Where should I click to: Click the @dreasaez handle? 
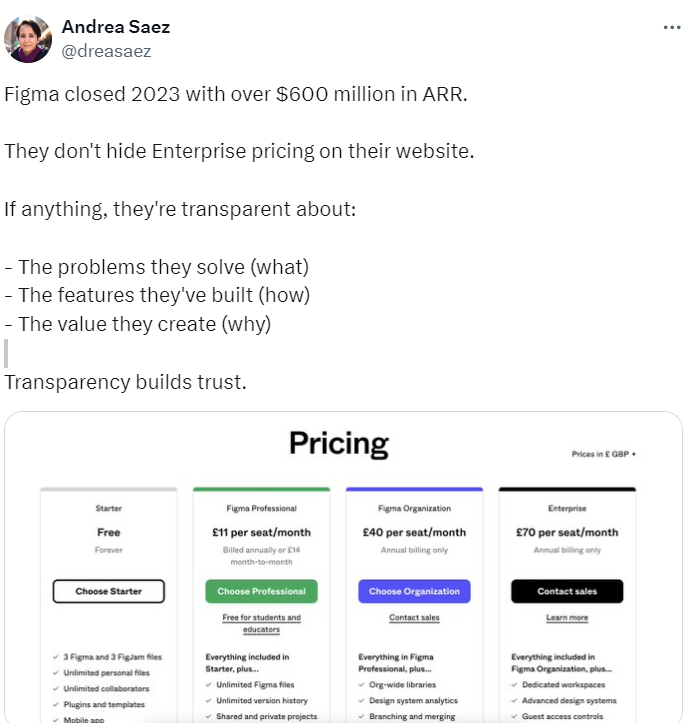click(107, 50)
